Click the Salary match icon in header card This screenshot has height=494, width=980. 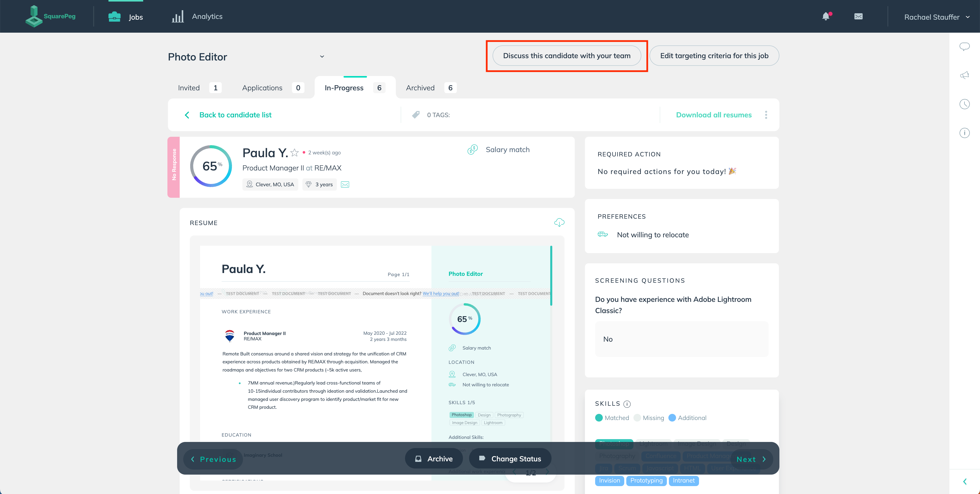(472, 150)
